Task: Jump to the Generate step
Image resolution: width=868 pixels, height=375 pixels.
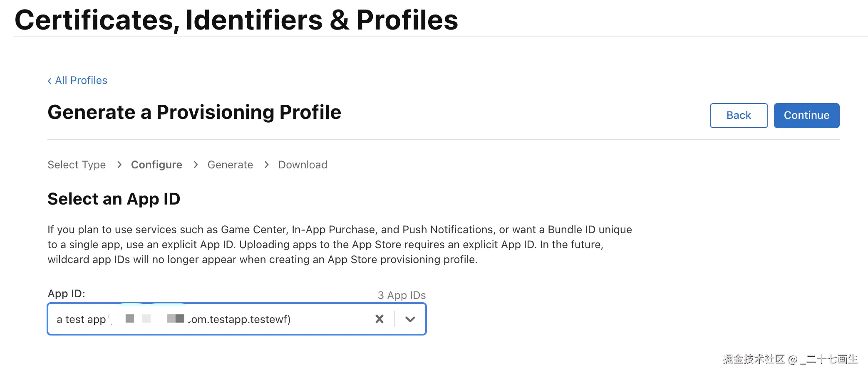Action: [230, 165]
